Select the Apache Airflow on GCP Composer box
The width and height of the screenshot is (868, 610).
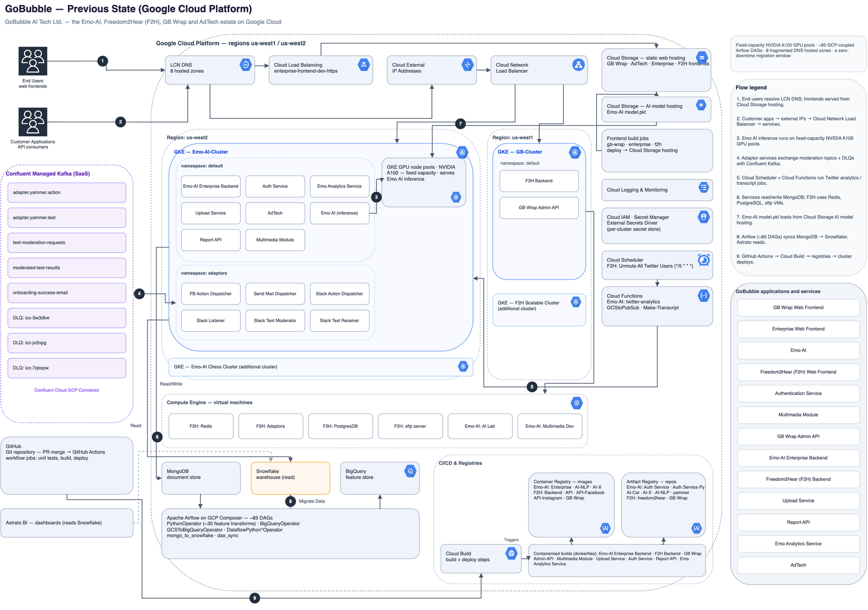[290, 533]
